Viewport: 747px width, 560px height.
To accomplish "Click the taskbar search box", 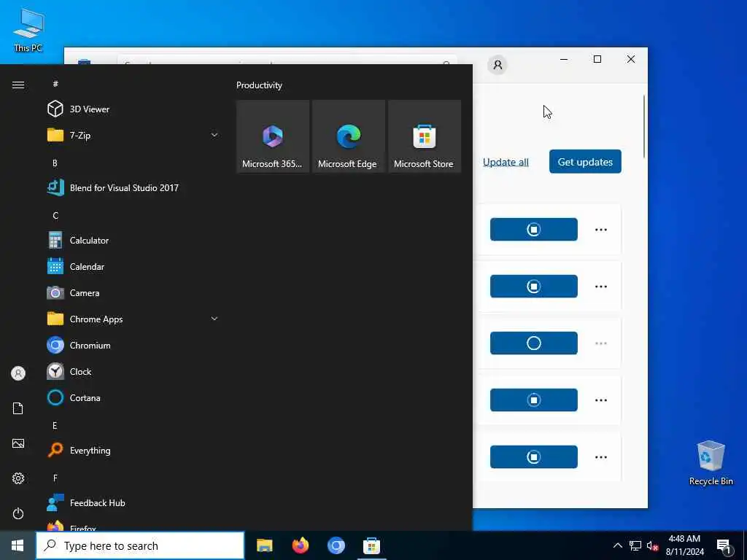I will coord(140,545).
